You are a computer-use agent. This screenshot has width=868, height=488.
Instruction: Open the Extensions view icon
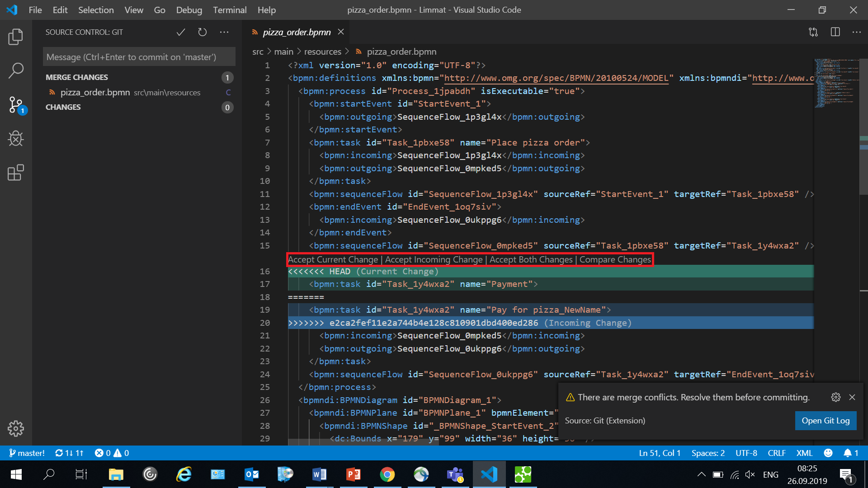pos(16,173)
